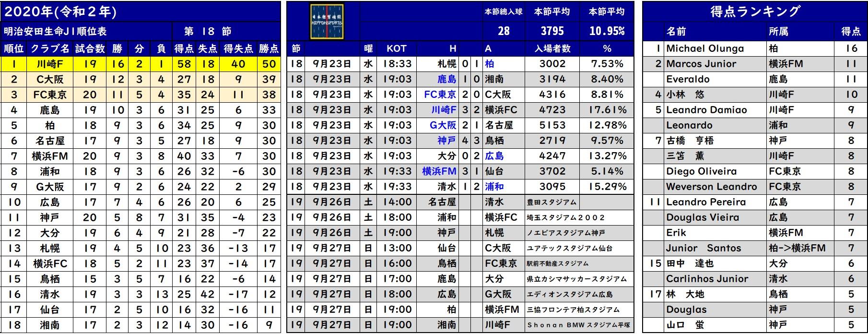868x334 pixels.
Task: Select the 川崎F club name in standings
Action: pyautogui.click(x=50, y=64)
